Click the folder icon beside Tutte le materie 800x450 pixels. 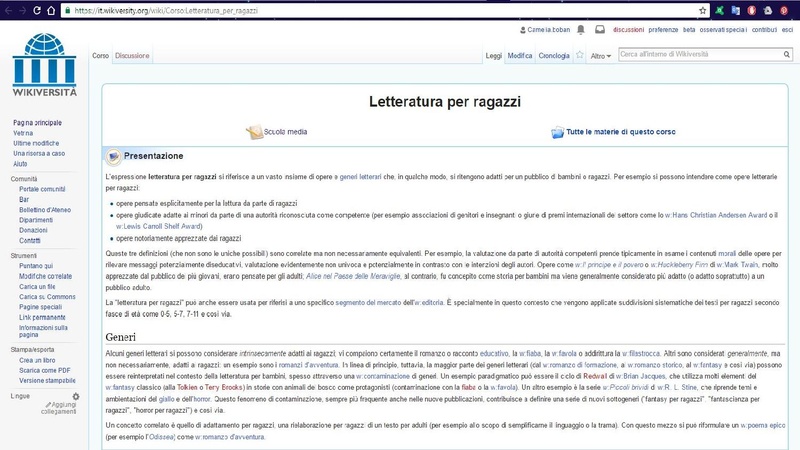[557, 132]
